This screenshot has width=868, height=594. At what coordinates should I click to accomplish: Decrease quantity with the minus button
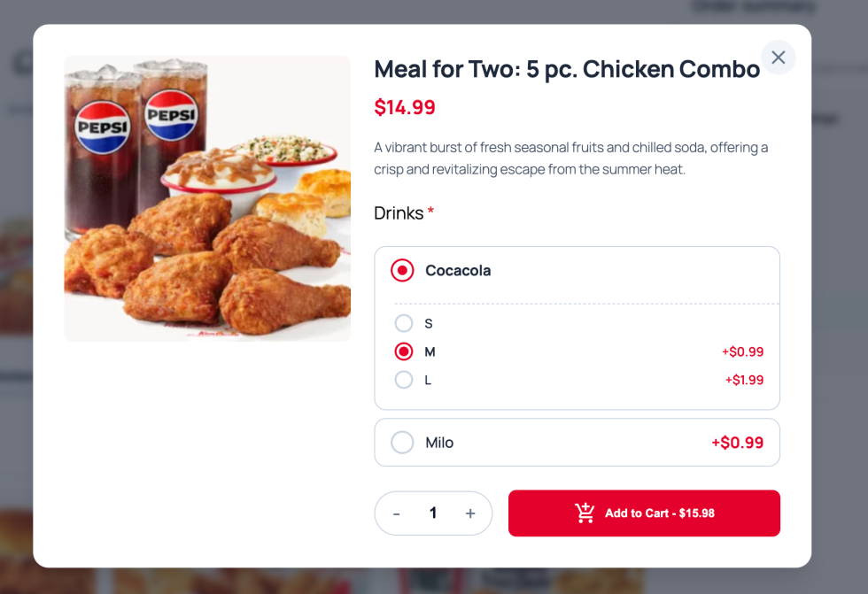tap(397, 513)
